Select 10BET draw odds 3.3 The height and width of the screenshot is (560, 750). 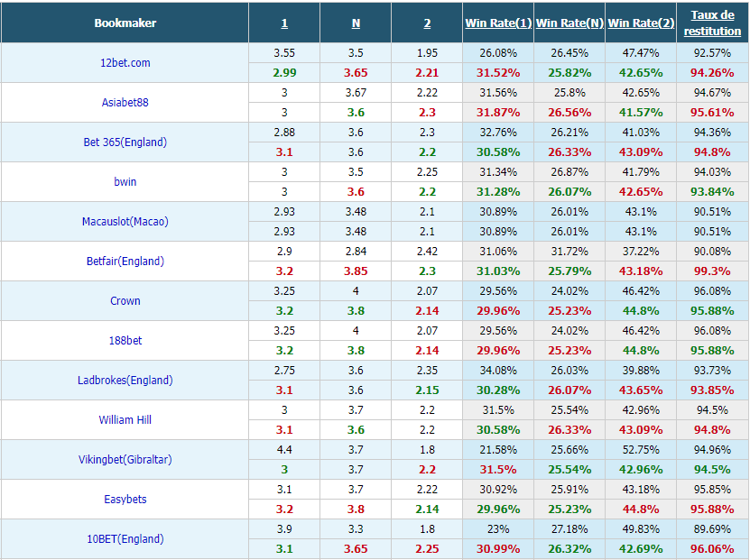coord(356,529)
